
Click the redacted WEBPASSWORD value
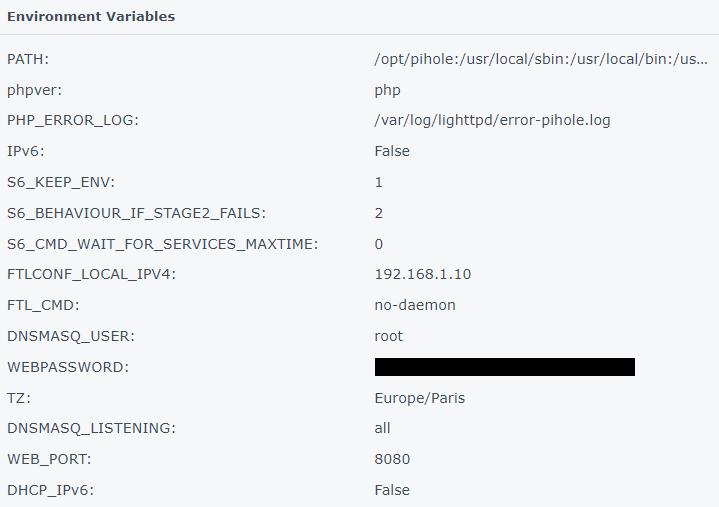[x=505, y=367]
